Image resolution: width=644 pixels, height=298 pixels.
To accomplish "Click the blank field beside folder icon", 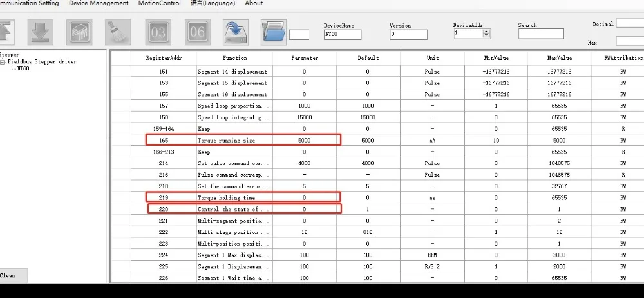I will point(299,35).
